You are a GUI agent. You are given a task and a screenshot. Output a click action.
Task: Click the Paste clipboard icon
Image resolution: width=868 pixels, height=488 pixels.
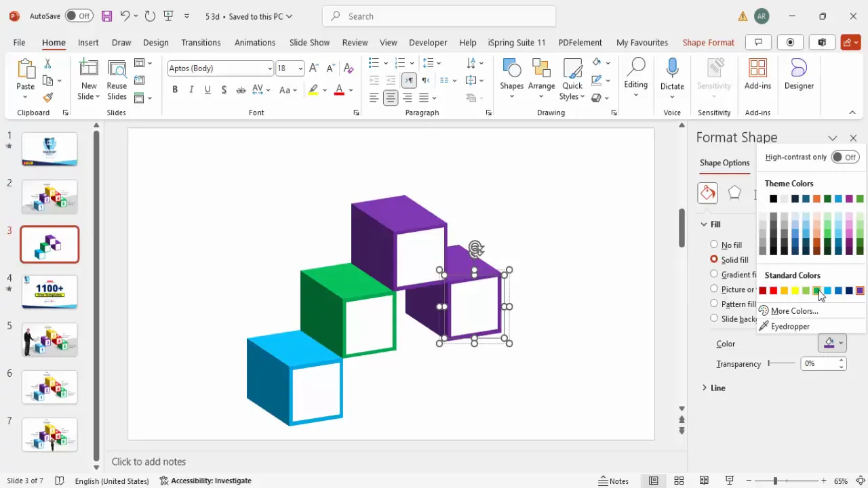click(x=26, y=70)
